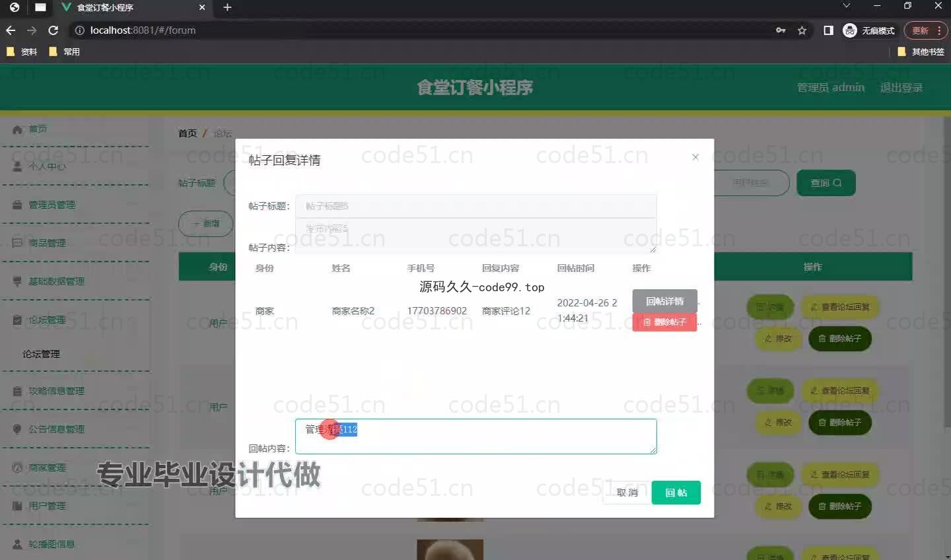Screen dimensions: 951x560
Task: Click 查看论坛回复 in second table row
Action: click(x=840, y=391)
